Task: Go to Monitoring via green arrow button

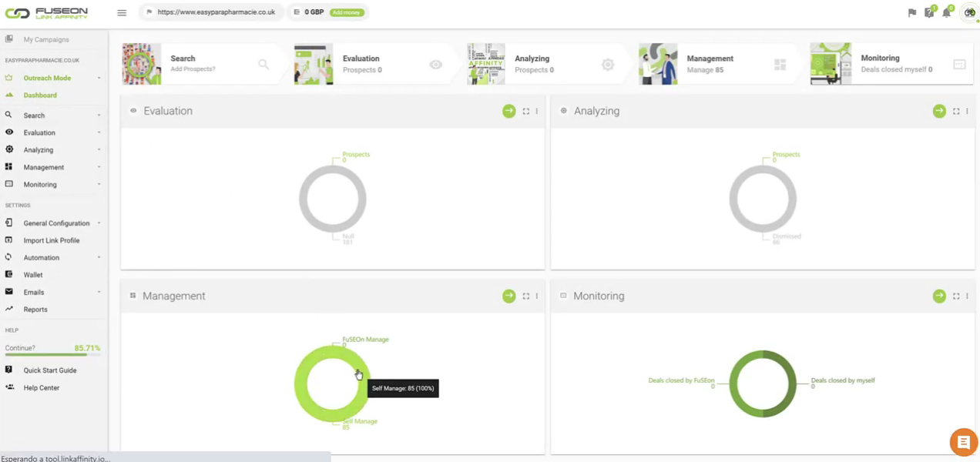Action: [938, 296]
